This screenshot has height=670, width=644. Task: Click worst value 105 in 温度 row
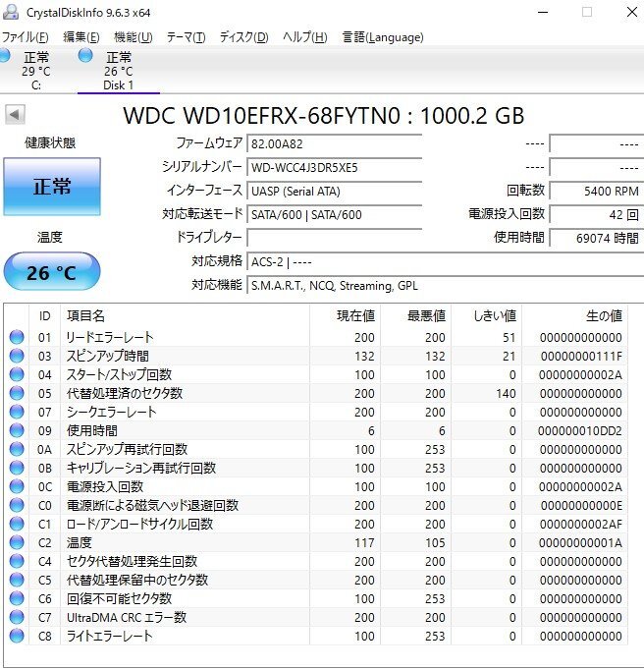point(435,542)
